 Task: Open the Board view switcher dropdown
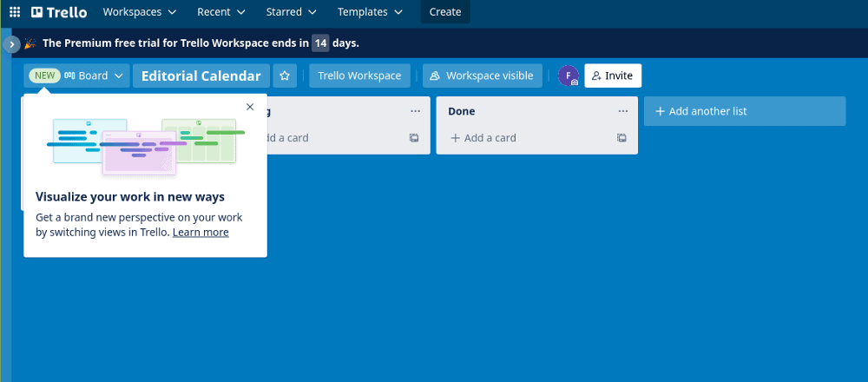click(77, 76)
